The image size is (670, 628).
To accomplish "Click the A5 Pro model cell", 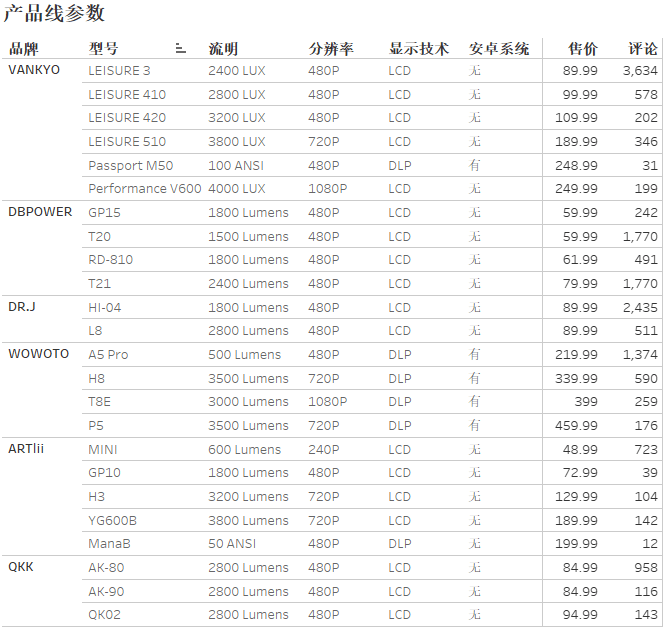I will (108, 354).
